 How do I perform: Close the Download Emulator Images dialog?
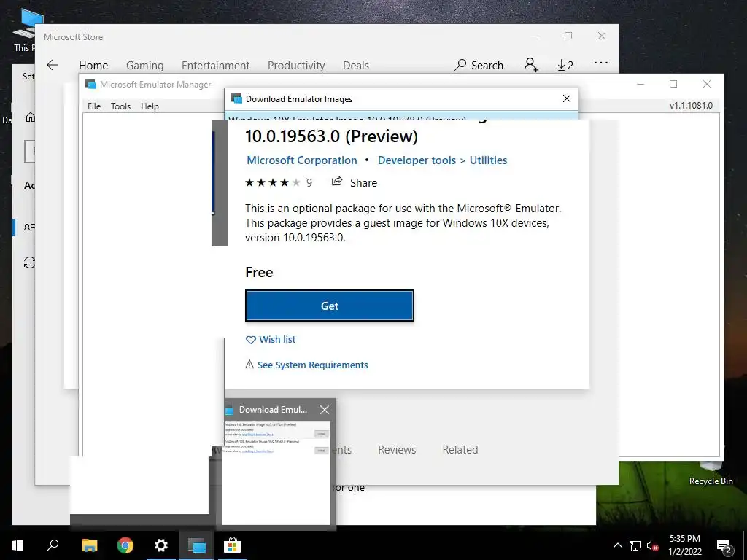[566, 98]
